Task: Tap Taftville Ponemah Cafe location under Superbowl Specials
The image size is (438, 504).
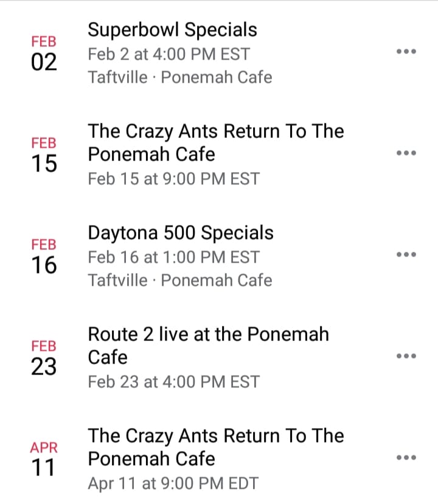Action: pos(180,77)
